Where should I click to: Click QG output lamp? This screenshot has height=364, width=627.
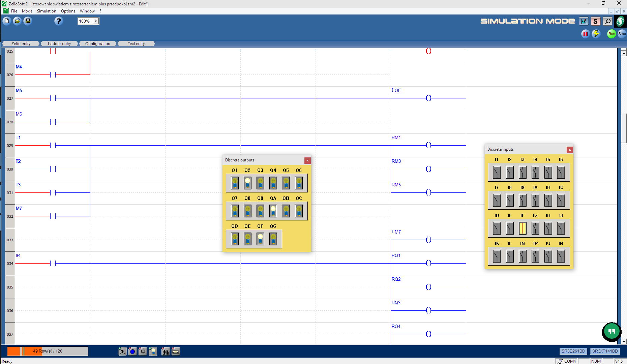[273, 239]
